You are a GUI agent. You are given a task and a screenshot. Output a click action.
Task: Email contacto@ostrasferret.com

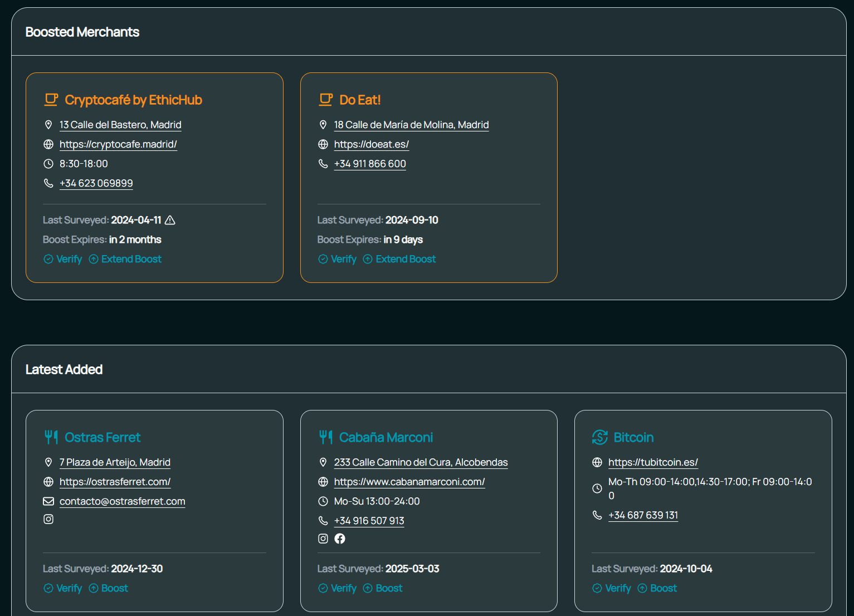122,501
